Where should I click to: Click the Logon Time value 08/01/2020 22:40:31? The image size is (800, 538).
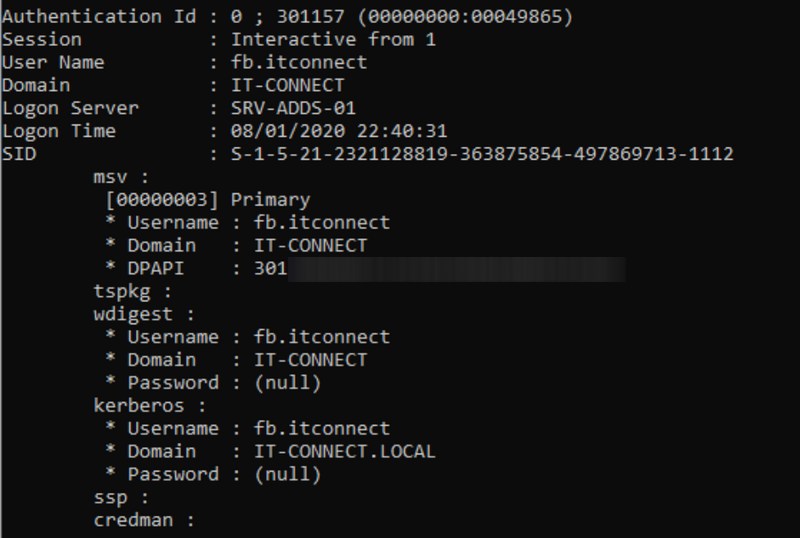(x=339, y=132)
